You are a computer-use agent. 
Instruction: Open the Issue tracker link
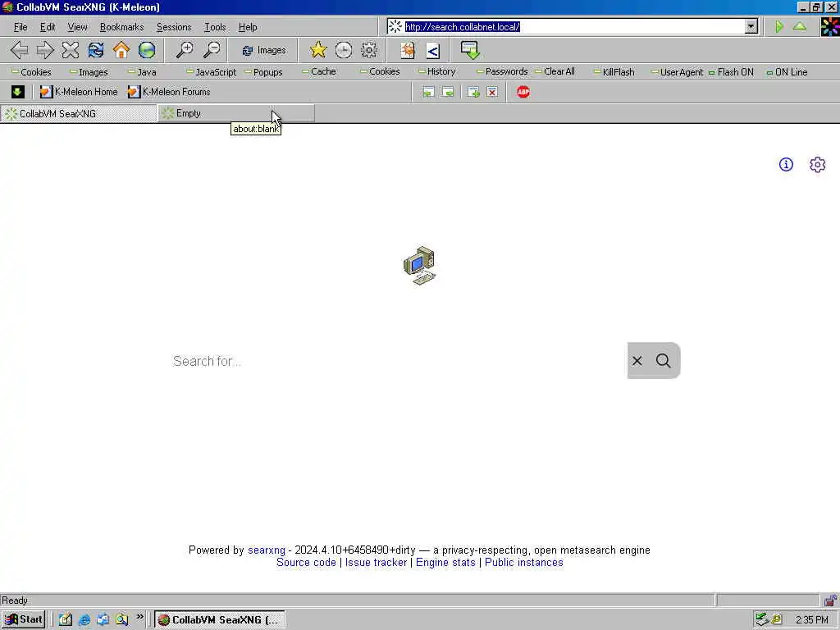click(x=376, y=563)
